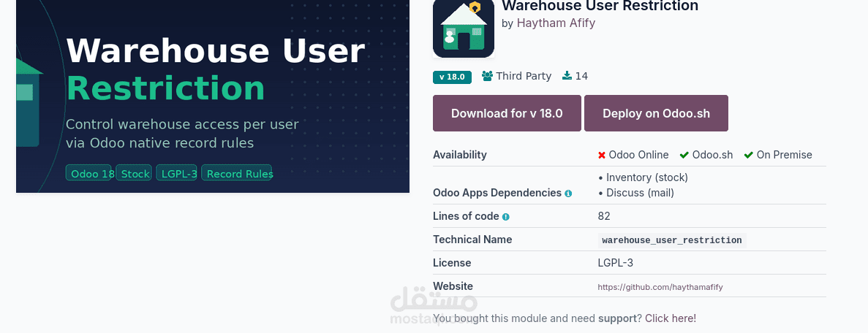Click the 'Odoo.sh' availability text
The image size is (868, 333).
pyautogui.click(x=712, y=155)
